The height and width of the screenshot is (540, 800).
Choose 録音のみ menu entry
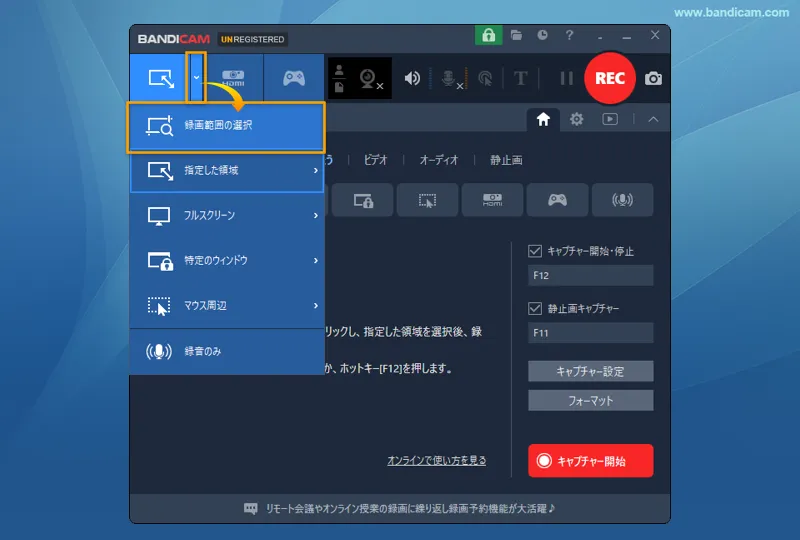(227, 351)
